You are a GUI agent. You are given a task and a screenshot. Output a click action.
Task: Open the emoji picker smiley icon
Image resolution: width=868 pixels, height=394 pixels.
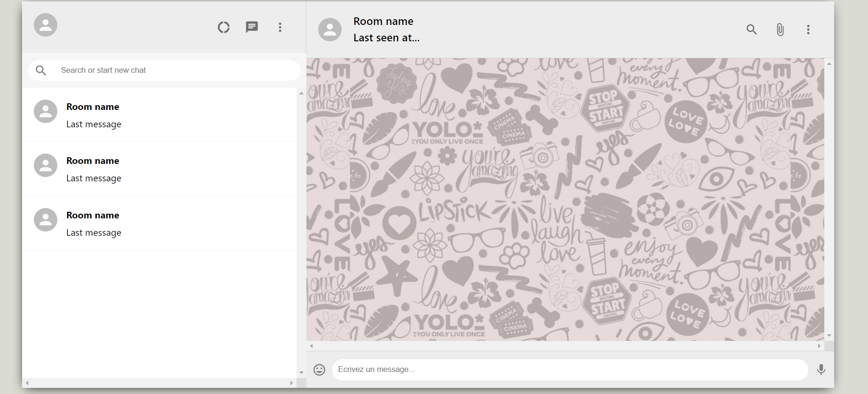(x=320, y=370)
